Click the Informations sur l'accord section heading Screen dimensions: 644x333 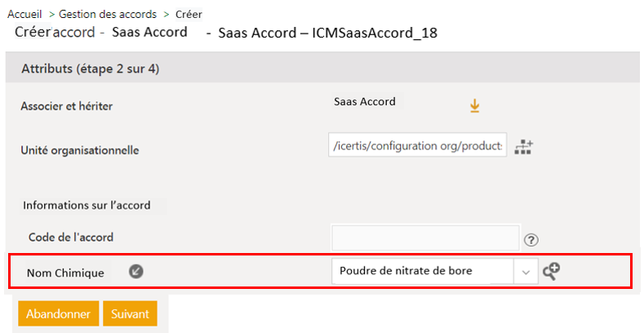coord(87,205)
